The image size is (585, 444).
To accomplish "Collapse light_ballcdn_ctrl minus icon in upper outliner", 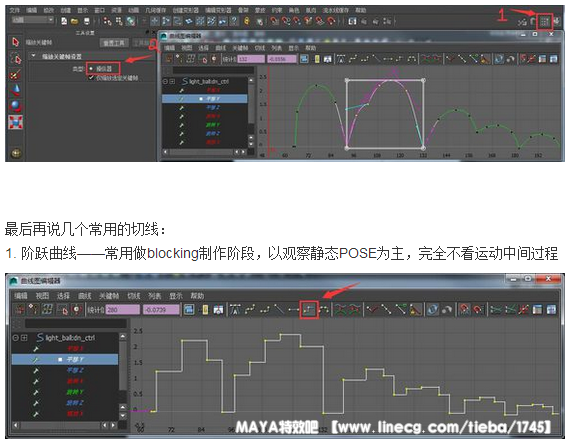I will click(165, 81).
